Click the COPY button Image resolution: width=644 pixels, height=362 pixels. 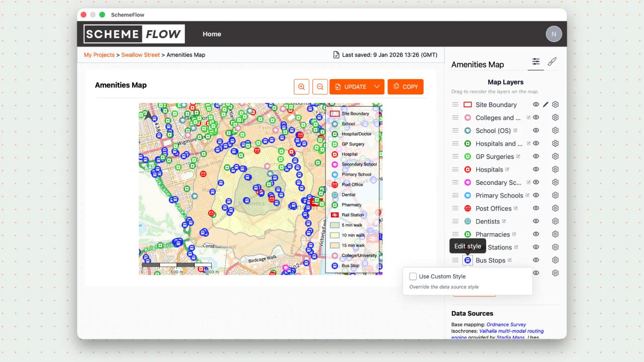click(405, 86)
